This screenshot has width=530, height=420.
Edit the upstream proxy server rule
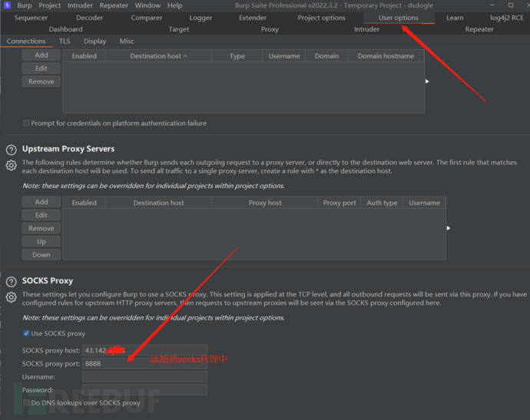click(x=41, y=215)
